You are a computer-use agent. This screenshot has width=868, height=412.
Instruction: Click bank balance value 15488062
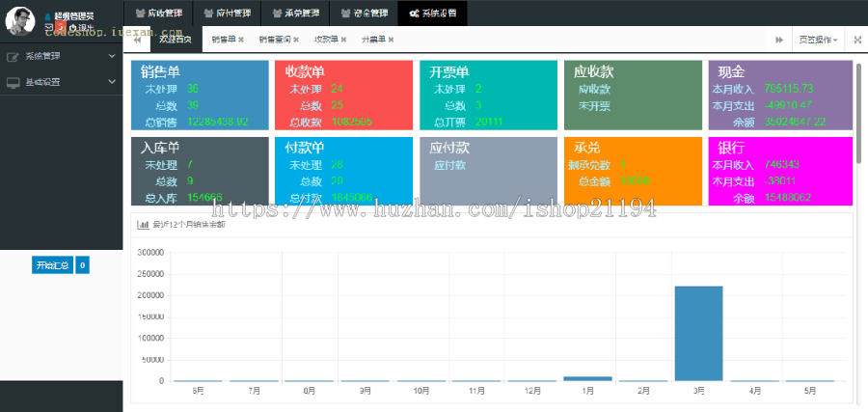788,197
